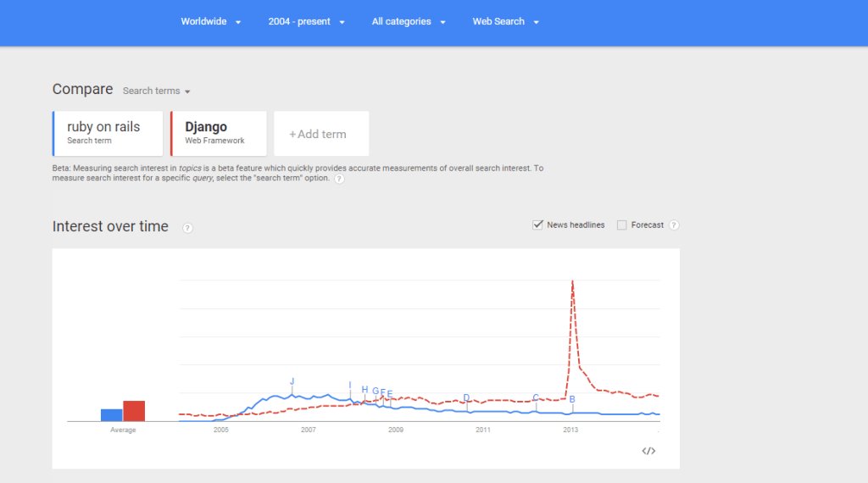Screen dimensions: 868x483
Task: Click the Average label under bars
Action: 123,430
